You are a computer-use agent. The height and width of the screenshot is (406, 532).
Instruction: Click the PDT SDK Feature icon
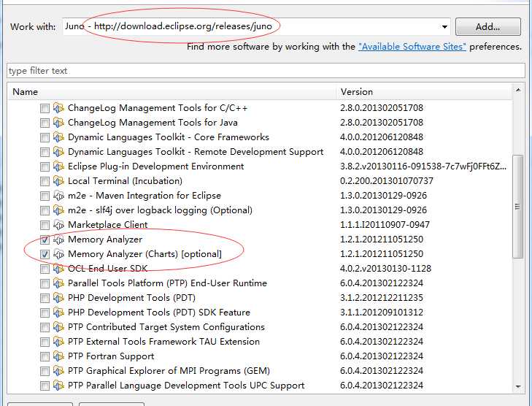(58, 313)
